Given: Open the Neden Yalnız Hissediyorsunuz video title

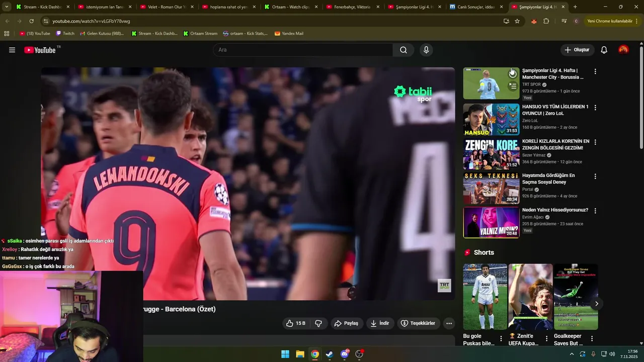Looking at the screenshot, I should (555, 210).
